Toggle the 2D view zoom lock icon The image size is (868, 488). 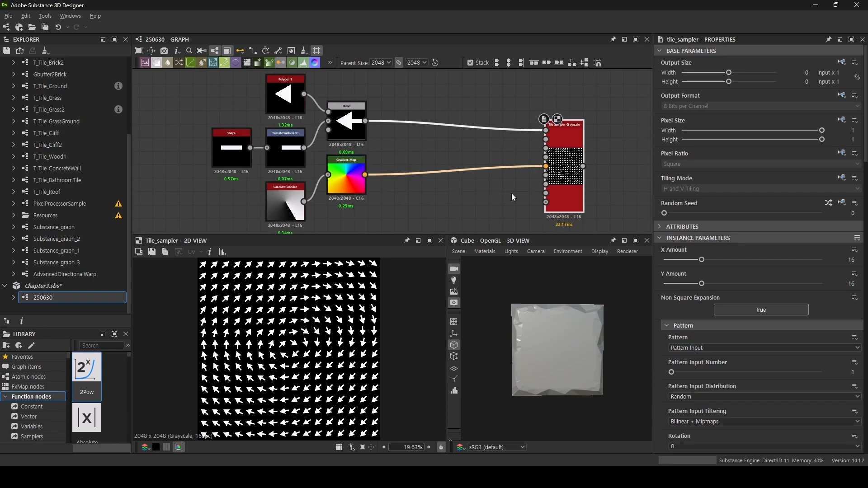pyautogui.click(x=441, y=447)
